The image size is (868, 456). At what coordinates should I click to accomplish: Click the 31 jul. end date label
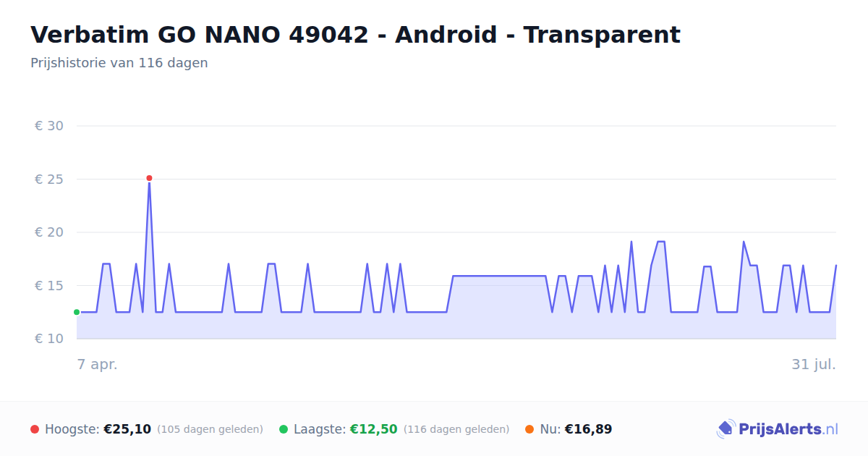pyautogui.click(x=814, y=365)
